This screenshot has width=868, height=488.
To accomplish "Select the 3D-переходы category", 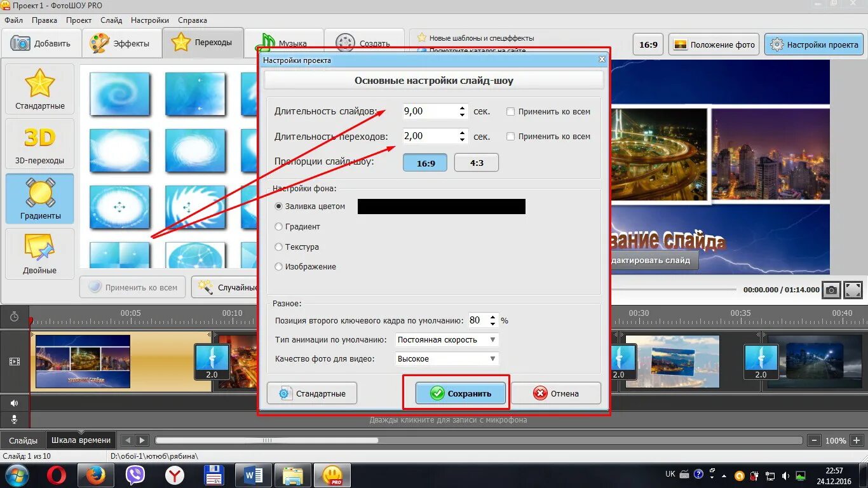I will coord(39,144).
